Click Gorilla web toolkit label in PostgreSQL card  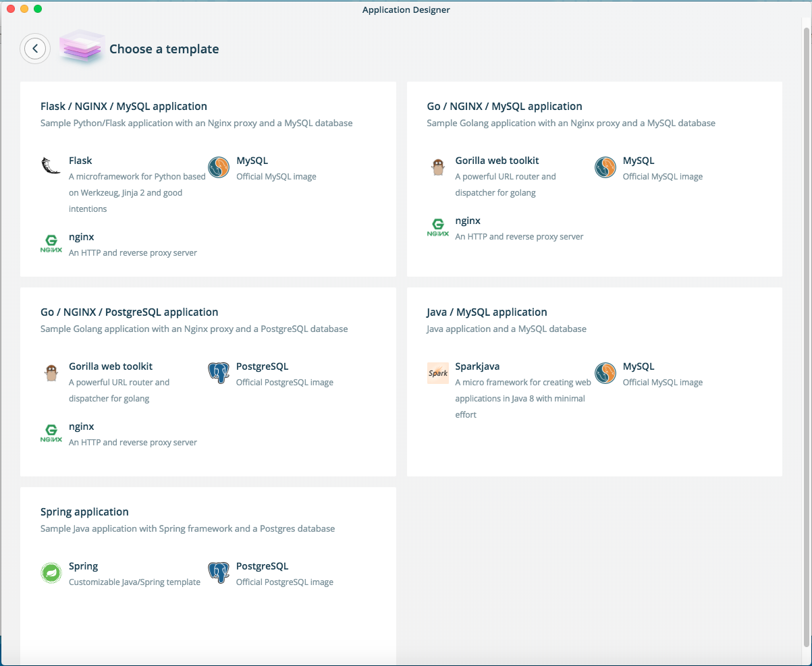tap(111, 366)
